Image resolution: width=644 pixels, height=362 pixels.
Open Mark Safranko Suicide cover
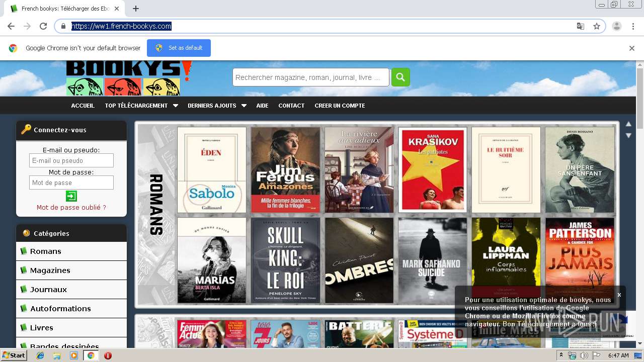coord(433,260)
